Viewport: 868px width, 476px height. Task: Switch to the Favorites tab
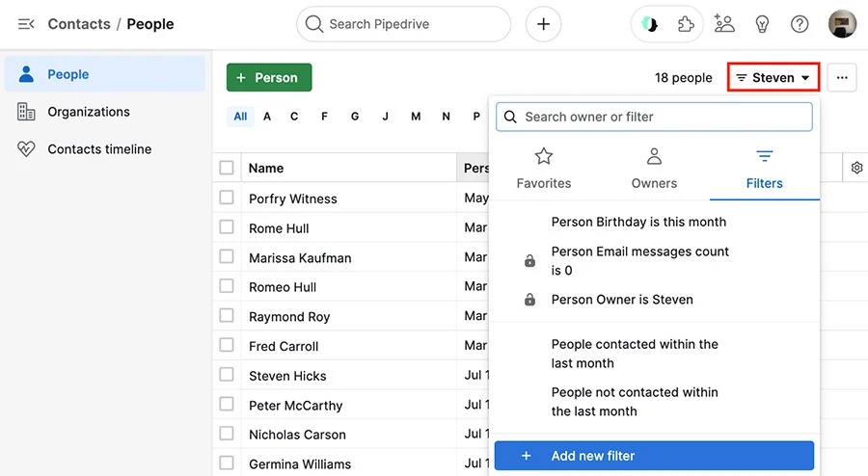(x=544, y=169)
